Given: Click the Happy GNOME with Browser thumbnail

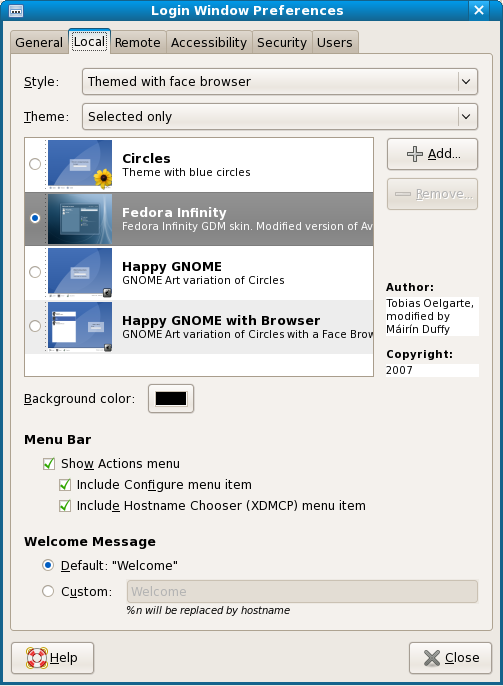Looking at the screenshot, I should point(80,327).
